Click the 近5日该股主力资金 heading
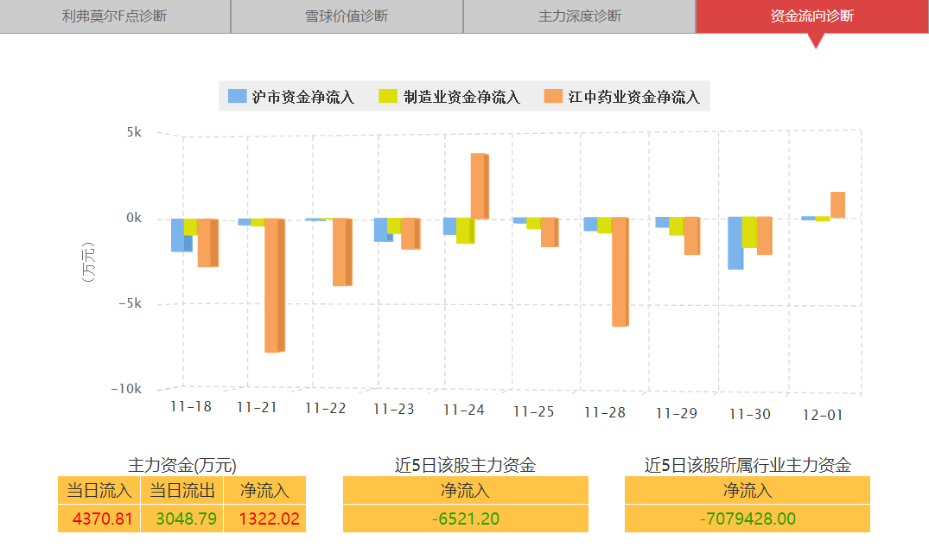Screen dimensions: 929x560 coord(465,465)
